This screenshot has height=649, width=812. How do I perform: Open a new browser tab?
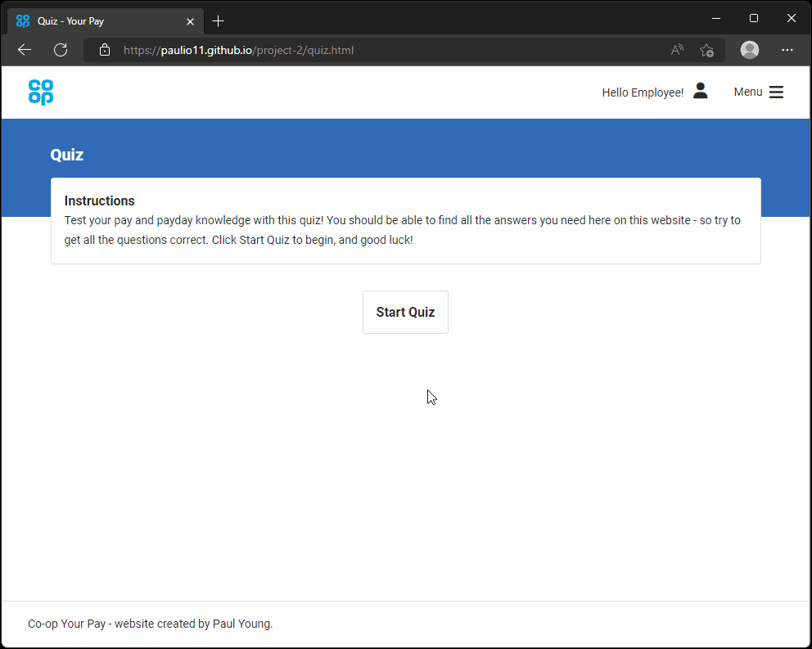(x=218, y=20)
